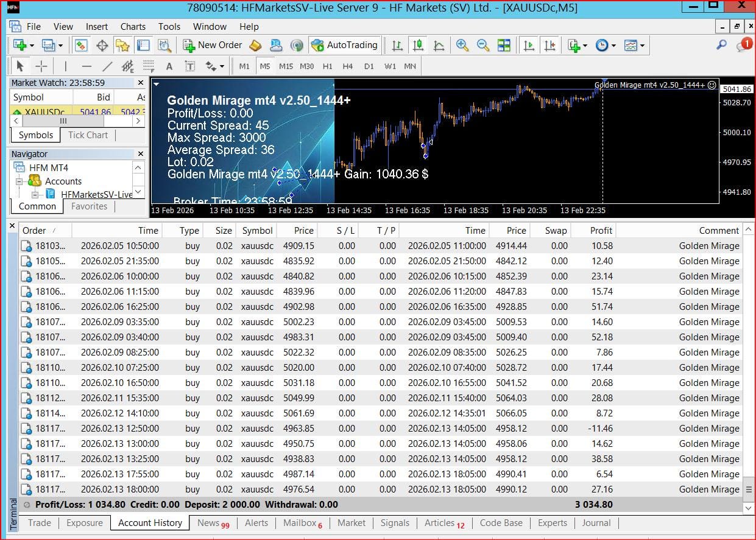Collapse the Accounts tree node
Image resolution: width=756 pixels, height=540 pixels.
19,181
